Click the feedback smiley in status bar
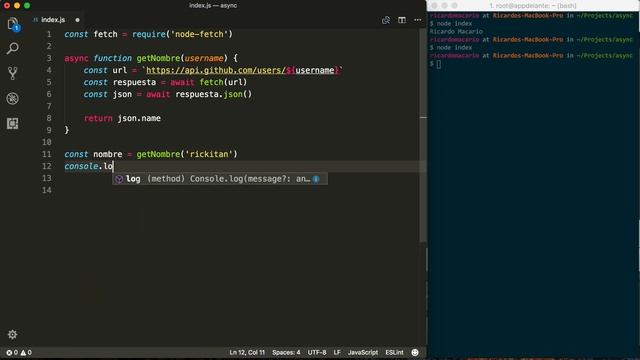The height and width of the screenshot is (360, 640). coord(415,352)
